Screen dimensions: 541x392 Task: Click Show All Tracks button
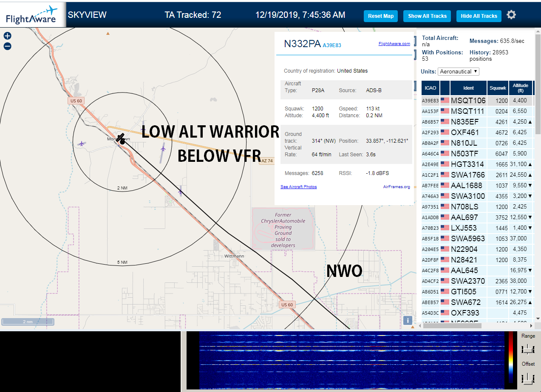(427, 16)
